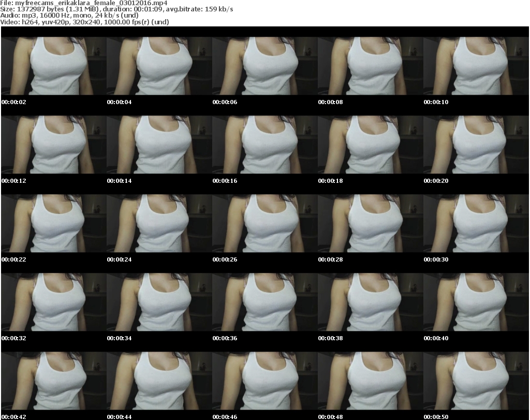Viewport: 530px width, 420px height.
Task: Select the 00:00:14 timestamp label
Action: (x=120, y=181)
